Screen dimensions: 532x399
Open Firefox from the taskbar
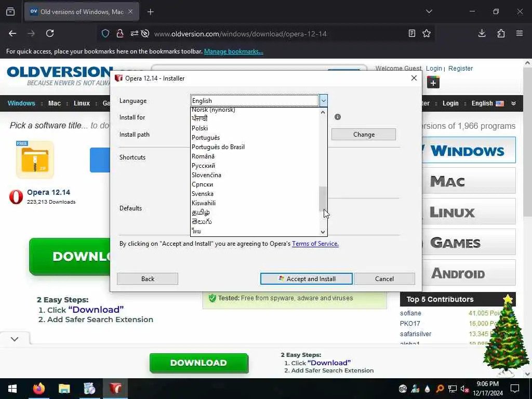tap(38, 389)
